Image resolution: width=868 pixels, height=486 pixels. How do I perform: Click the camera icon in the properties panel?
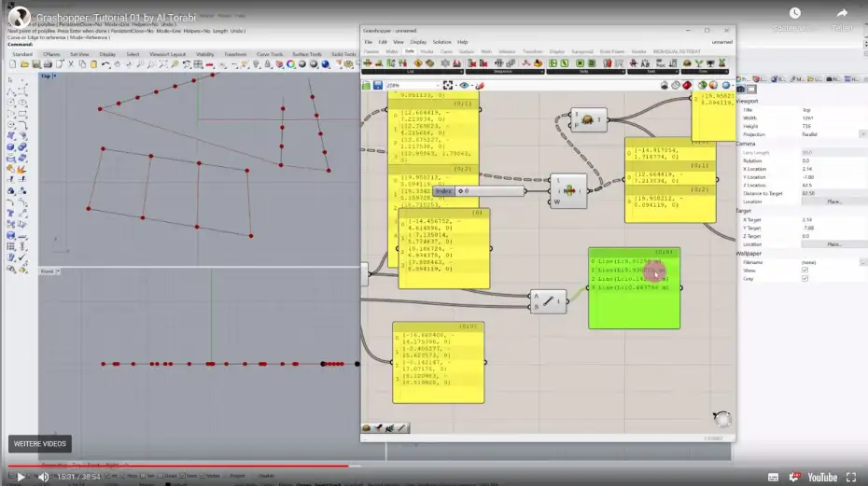point(741,90)
